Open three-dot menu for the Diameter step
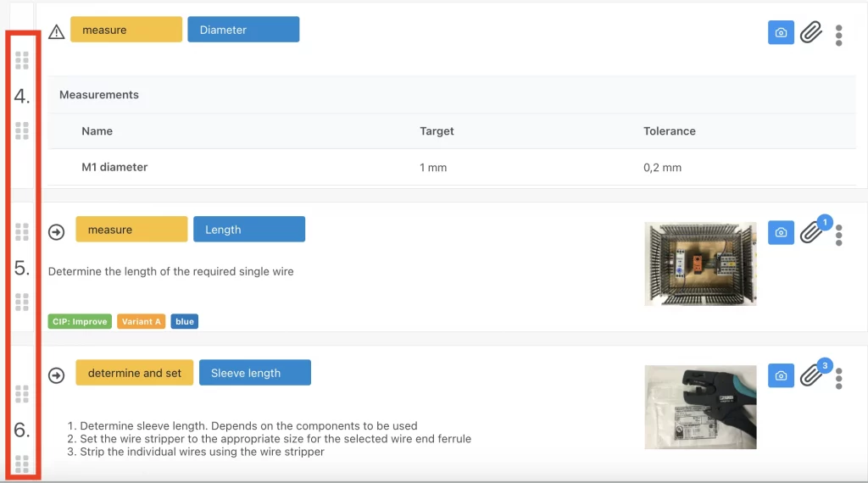The image size is (868, 483). pos(838,35)
